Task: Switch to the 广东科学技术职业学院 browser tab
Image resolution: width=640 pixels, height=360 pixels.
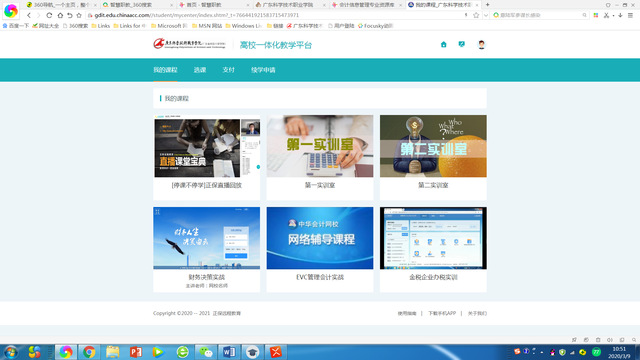Action: point(291,5)
